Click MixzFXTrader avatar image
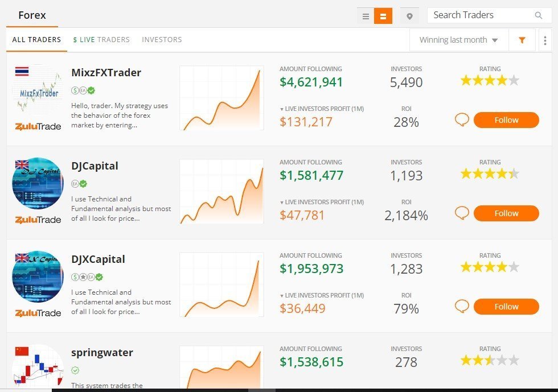The image size is (558, 392). click(38, 90)
